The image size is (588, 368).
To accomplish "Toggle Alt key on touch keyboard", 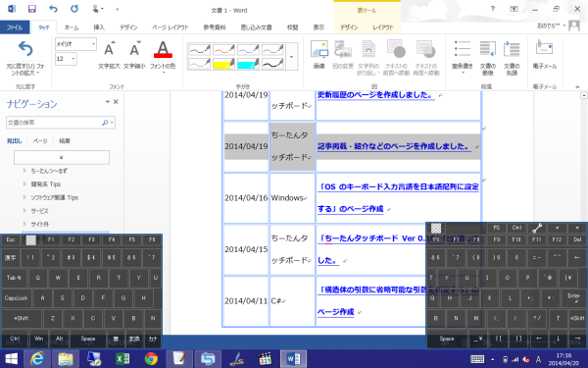I will click(59, 339).
